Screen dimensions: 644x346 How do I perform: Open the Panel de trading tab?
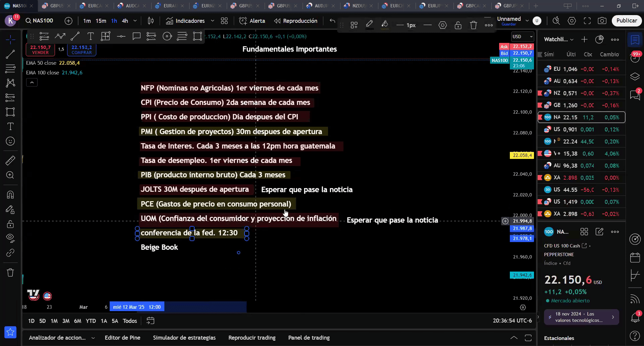[x=309, y=338]
